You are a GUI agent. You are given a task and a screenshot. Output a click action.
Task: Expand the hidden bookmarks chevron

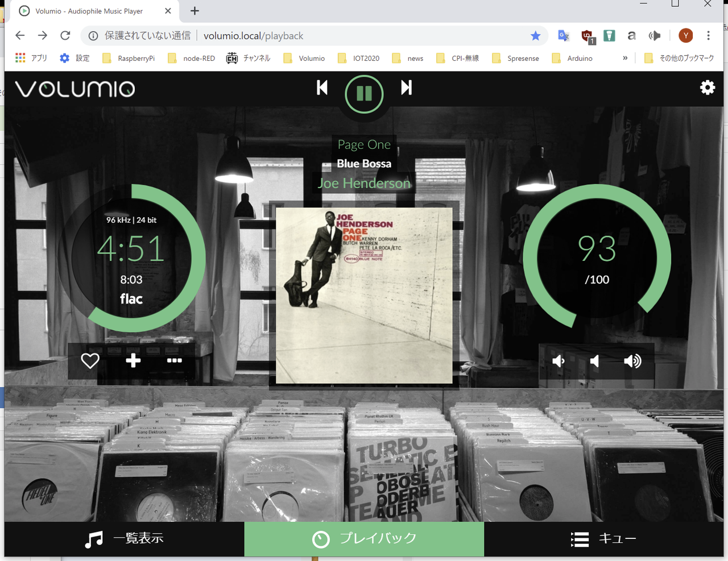coord(625,58)
